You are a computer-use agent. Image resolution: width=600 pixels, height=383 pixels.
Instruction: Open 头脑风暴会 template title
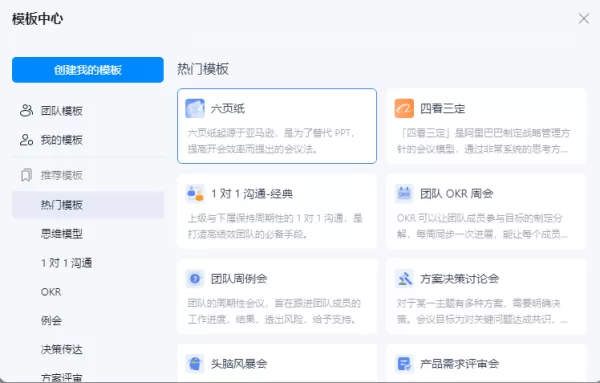pyautogui.click(x=239, y=363)
